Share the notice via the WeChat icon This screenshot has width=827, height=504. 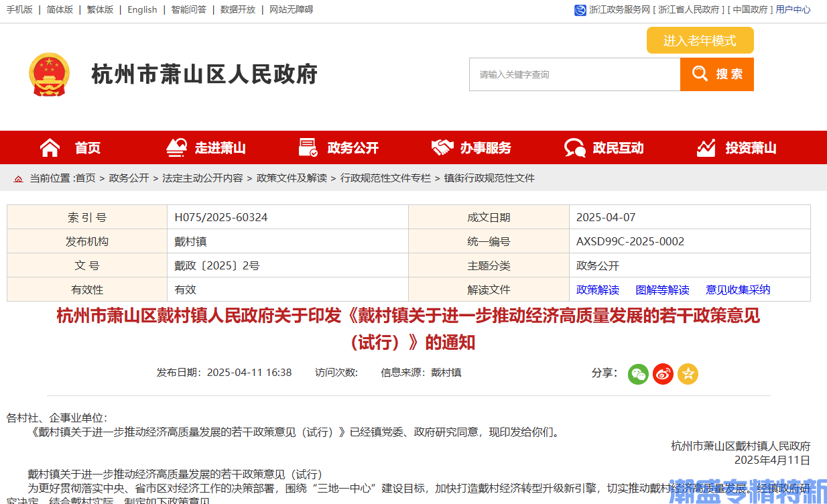(638, 374)
